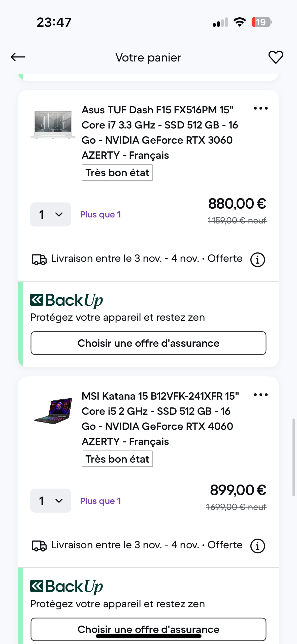Choose an insurance offer for the Asus laptop
297x644 pixels.
[148, 343]
